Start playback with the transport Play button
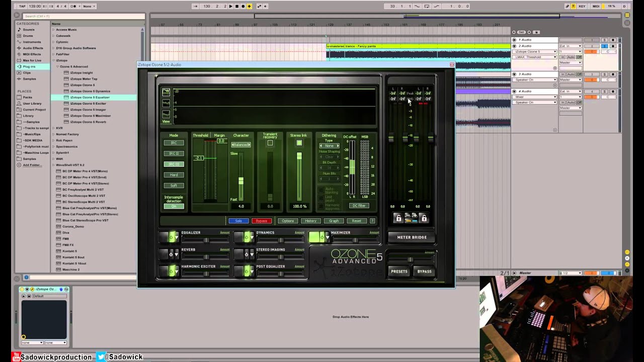This screenshot has width=644, height=362. coord(230,6)
